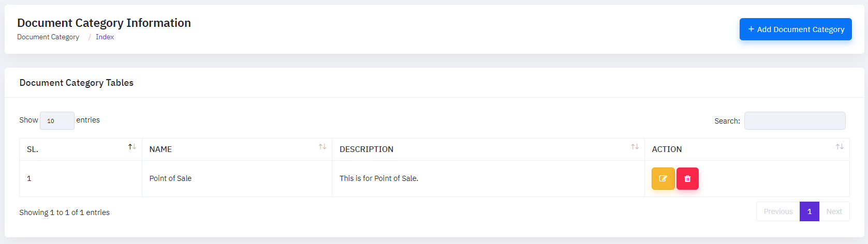Sort table by NAME column arrows
The height and width of the screenshot is (244, 868).
(322, 147)
